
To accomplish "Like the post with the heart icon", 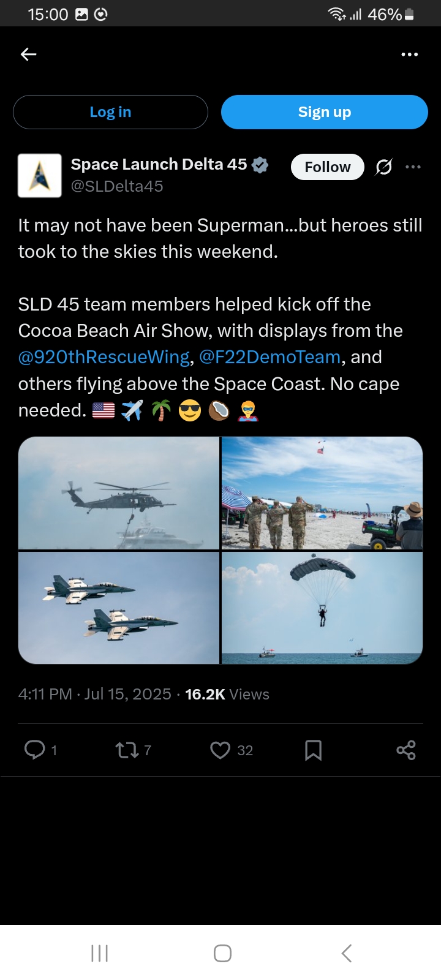I will 220,750.
